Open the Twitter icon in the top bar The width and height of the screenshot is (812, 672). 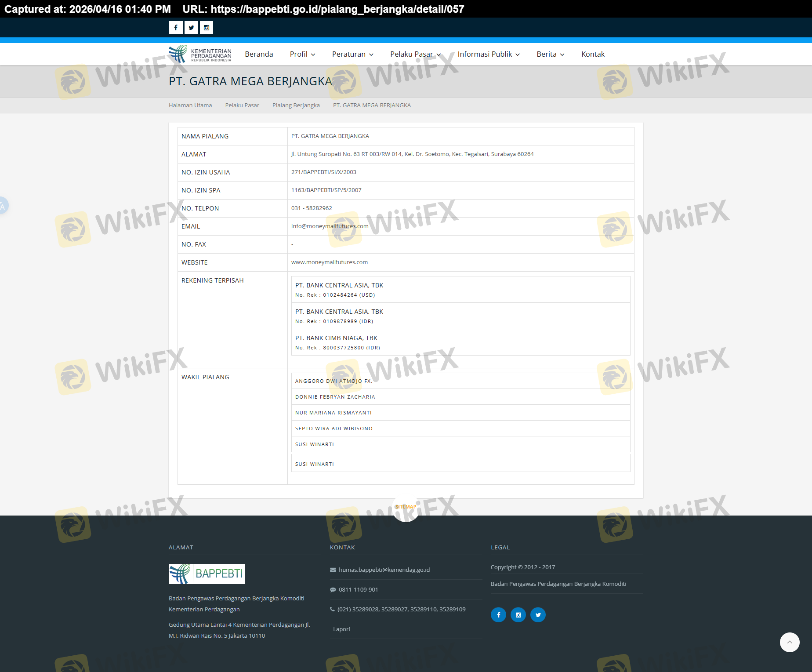tap(191, 28)
